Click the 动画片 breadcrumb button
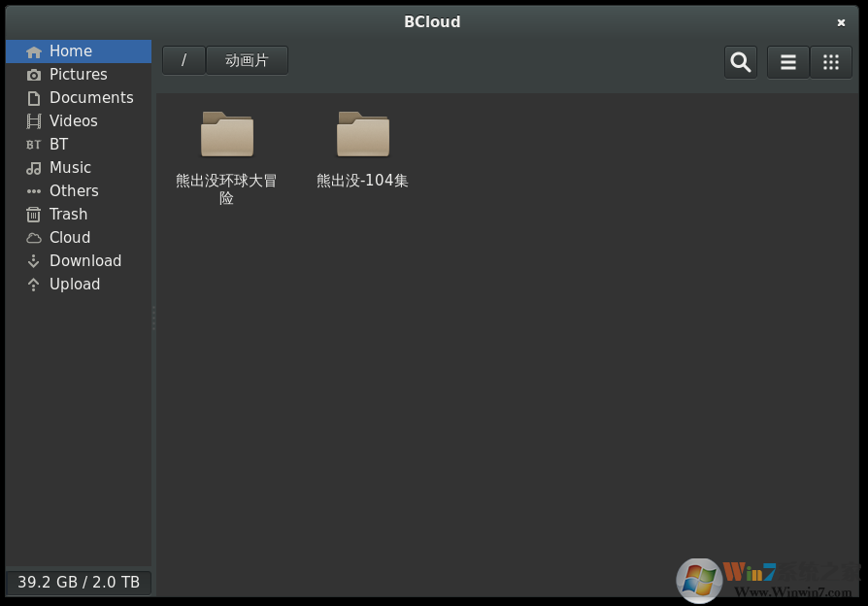 click(x=248, y=59)
